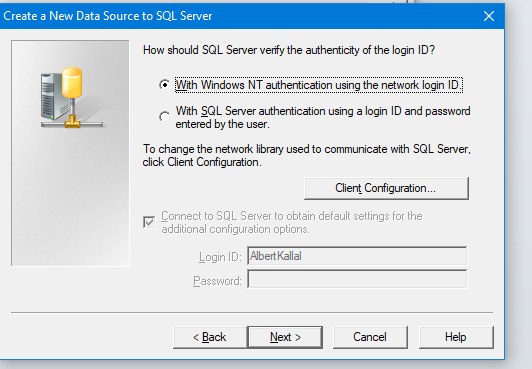Viewport: 532px width, 369px height.
Task: Click the network library instruction text
Action: coord(307,155)
